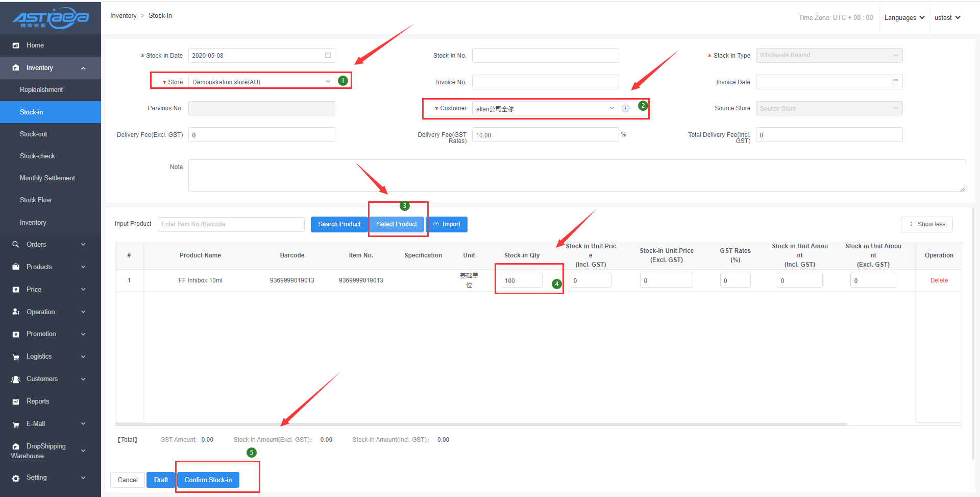
Task: Click the horizontal table scrollbar
Action: pyautogui.click(x=480, y=424)
